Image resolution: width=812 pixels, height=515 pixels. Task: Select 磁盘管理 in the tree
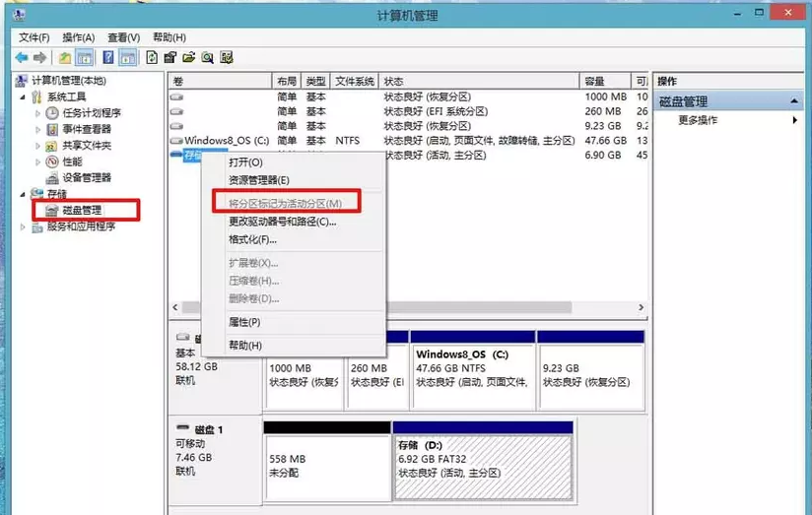[82, 210]
